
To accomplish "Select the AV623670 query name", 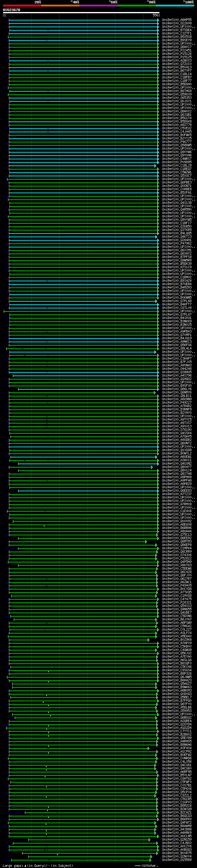I will tap(11, 10).
